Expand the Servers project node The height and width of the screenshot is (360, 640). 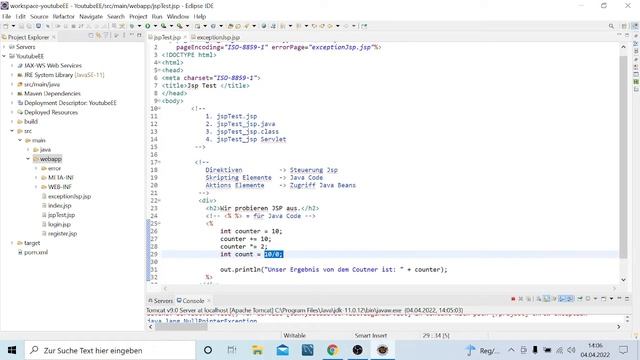[x=4, y=47]
